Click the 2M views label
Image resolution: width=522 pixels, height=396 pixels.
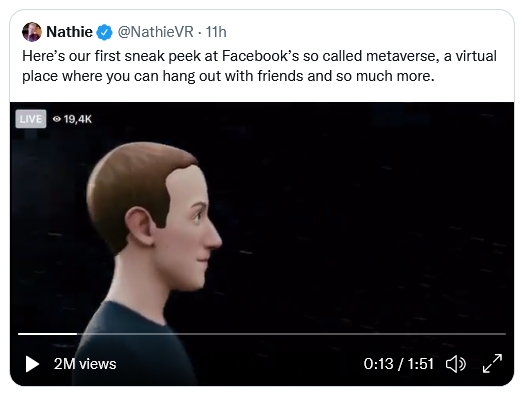85,364
